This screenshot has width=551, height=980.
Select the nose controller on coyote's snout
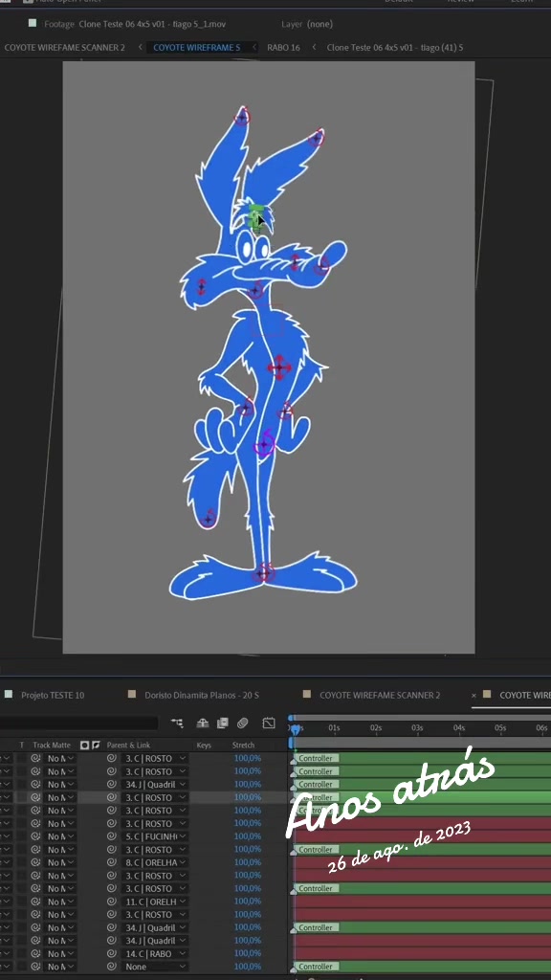click(x=321, y=265)
